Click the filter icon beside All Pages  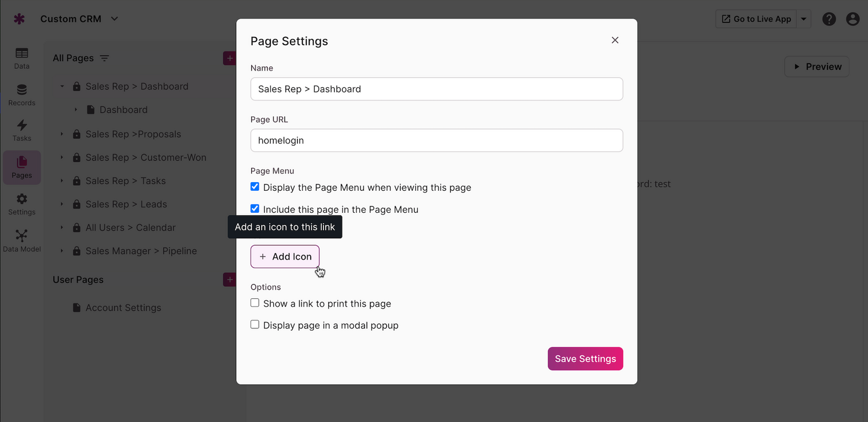[x=104, y=58]
